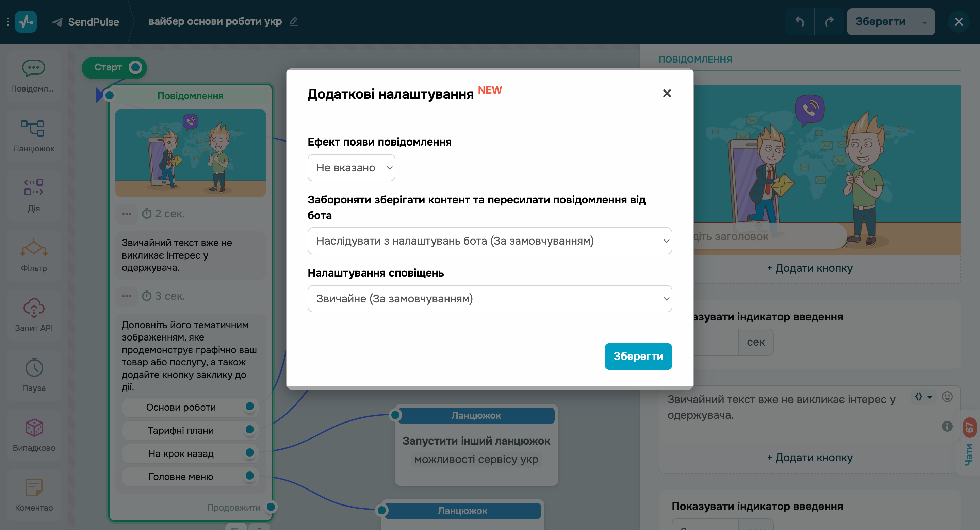
Task: Insert an emoji via the smiley icon
Action: pyautogui.click(x=947, y=397)
